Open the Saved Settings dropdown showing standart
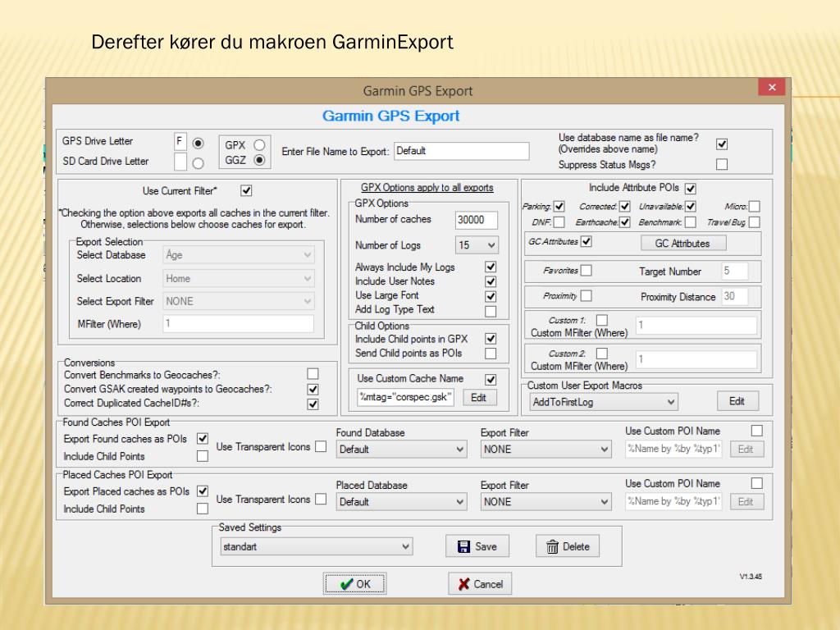 pos(317,546)
